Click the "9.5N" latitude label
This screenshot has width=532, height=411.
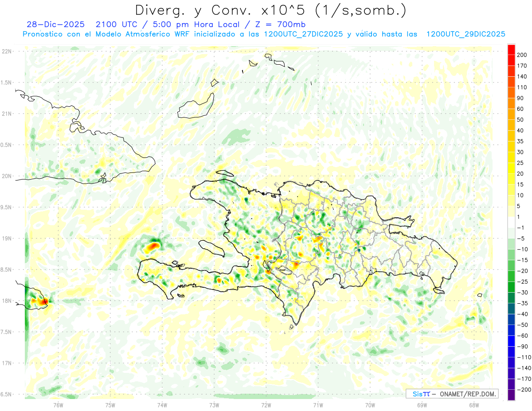[7, 207]
